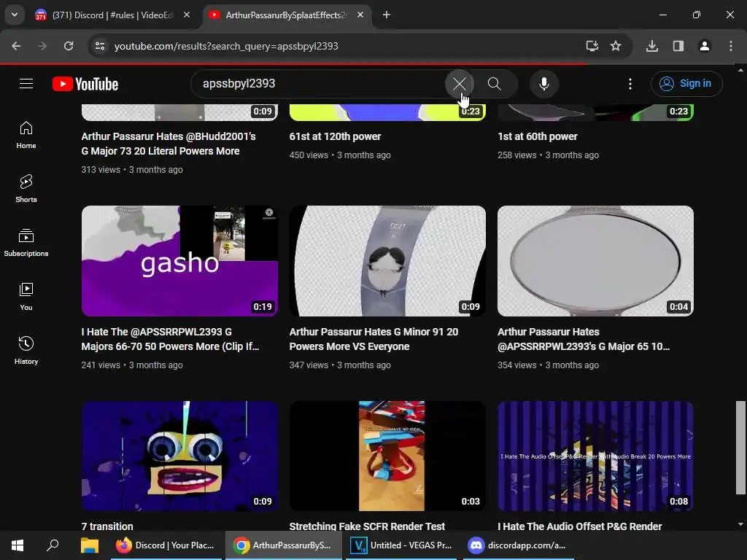
Task: Click scrollbar down arrow
Action: [740, 525]
